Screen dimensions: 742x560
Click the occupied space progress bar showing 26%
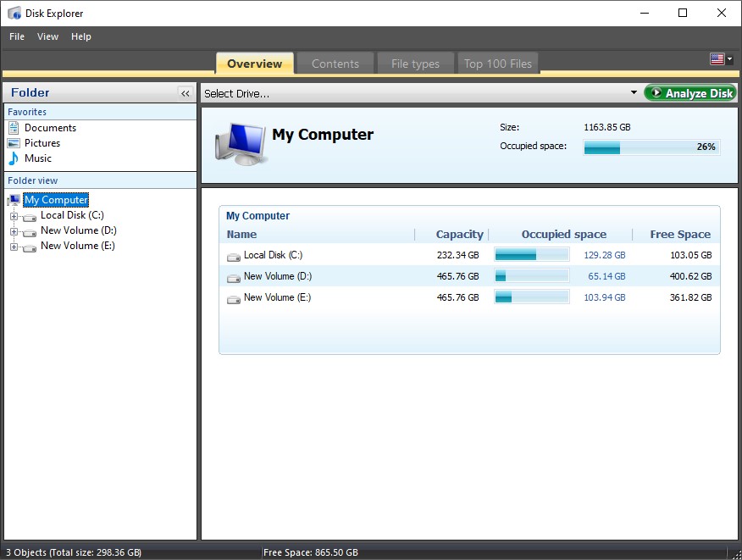point(651,147)
